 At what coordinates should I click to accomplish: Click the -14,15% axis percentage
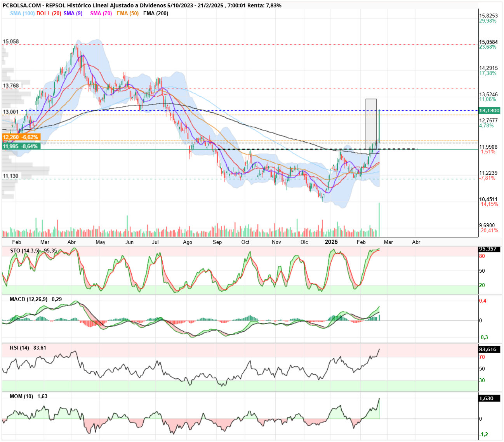(488, 204)
